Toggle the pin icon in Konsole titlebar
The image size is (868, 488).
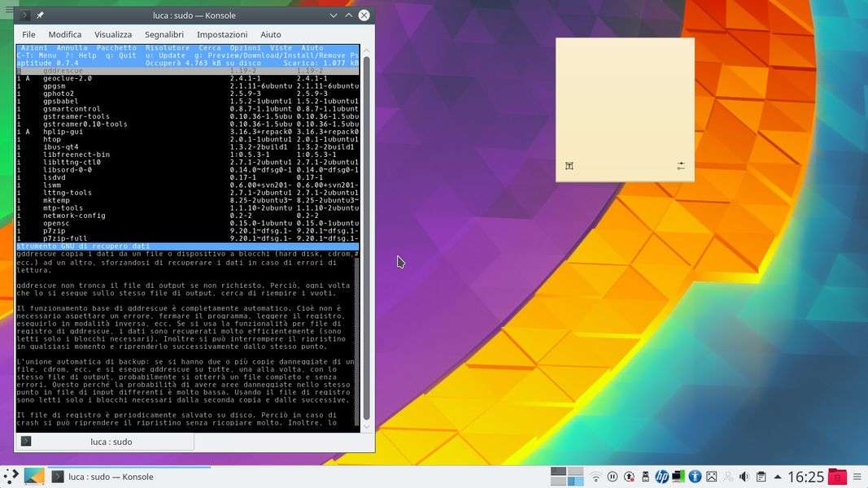41,15
